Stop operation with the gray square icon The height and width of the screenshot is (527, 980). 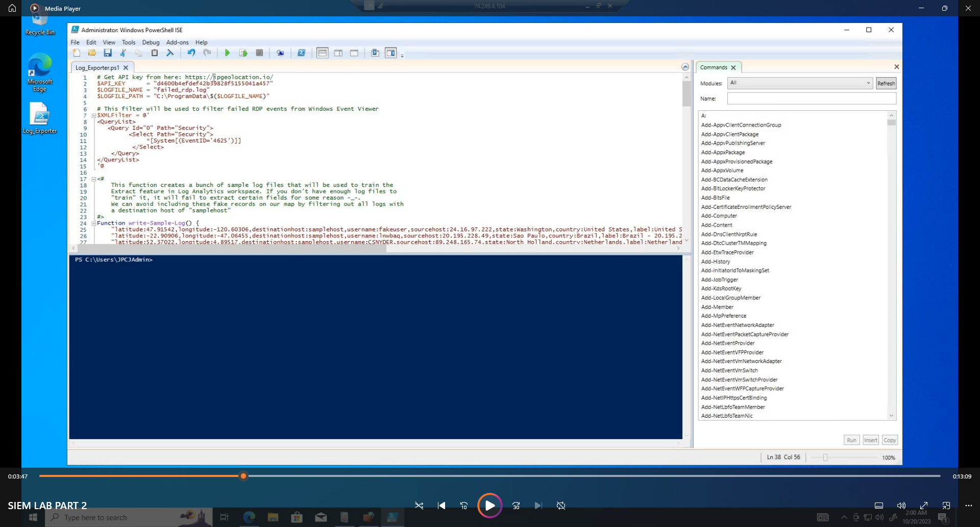pyautogui.click(x=259, y=53)
